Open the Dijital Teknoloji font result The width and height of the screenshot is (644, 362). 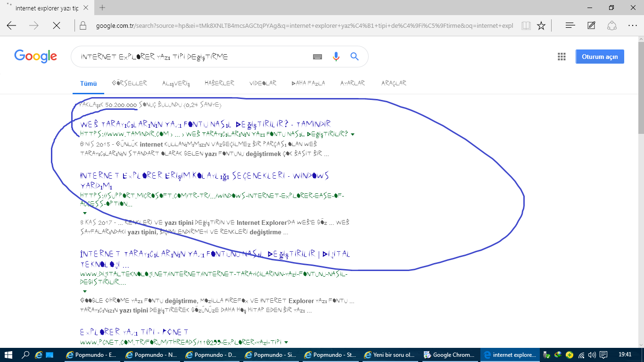tap(215, 259)
